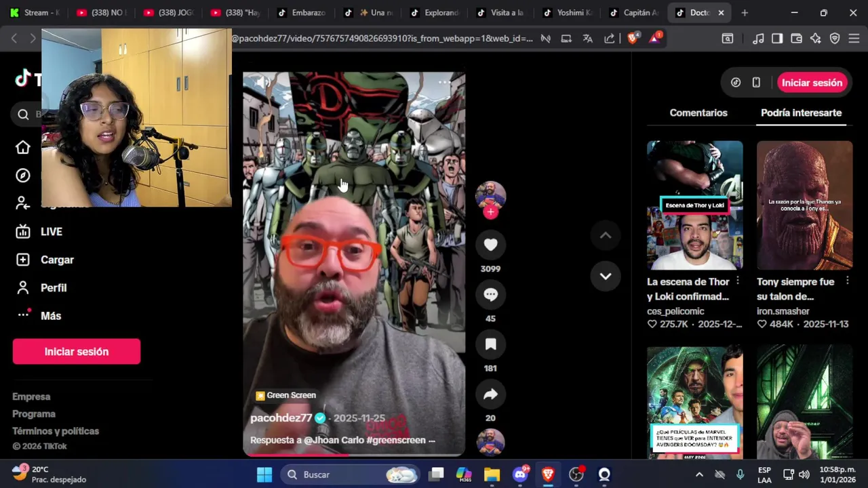868x488 pixels.
Task: Open Discord from the taskbar
Action: [520, 474]
